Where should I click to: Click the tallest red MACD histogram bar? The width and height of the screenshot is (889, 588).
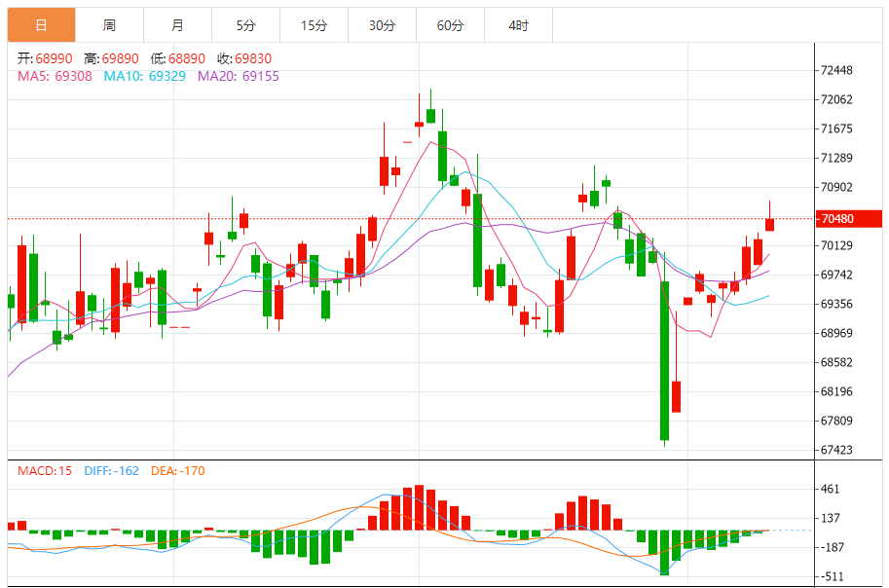click(419, 507)
